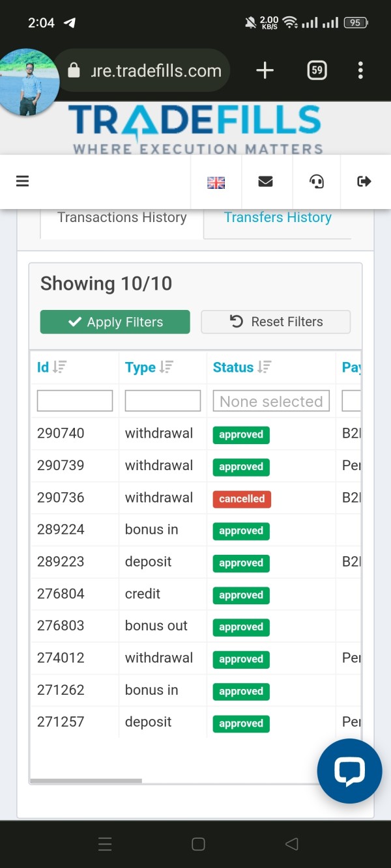Click the logout arrow icon

click(364, 182)
